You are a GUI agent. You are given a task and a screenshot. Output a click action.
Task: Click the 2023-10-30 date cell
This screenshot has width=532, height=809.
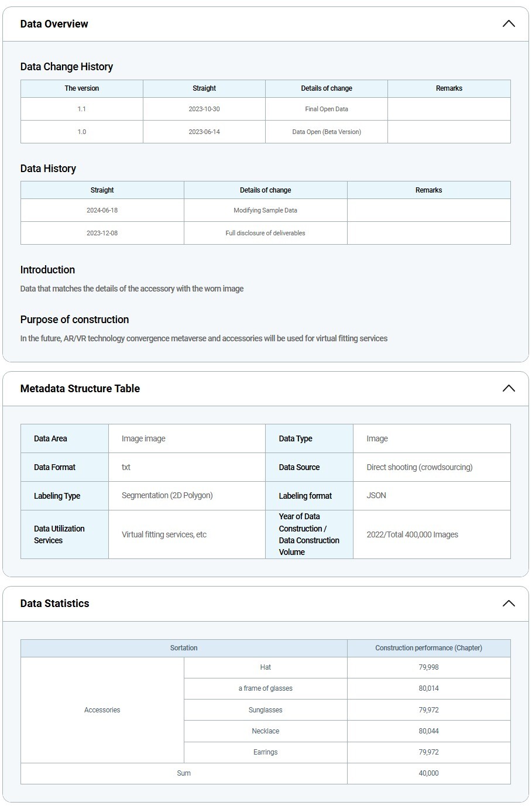(204, 109)
